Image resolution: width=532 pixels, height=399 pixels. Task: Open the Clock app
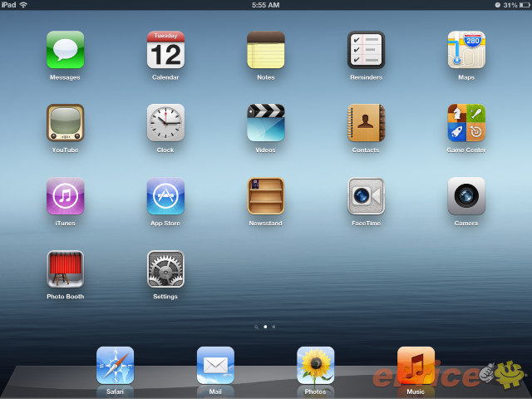(x=165, y=123)
